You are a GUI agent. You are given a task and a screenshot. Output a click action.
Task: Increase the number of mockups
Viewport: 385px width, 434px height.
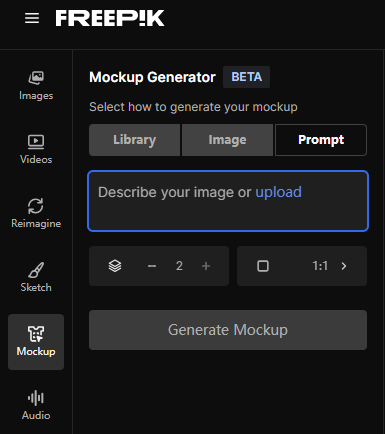(206, 266)
